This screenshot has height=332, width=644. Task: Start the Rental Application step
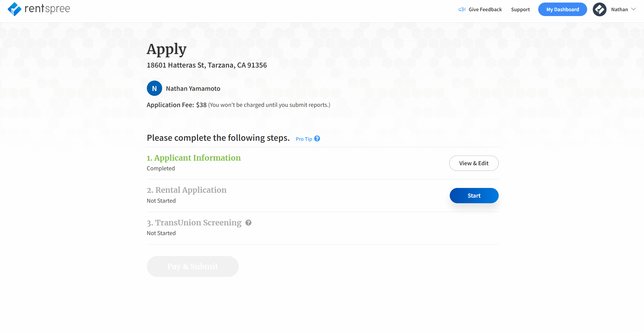pos(474,195)
